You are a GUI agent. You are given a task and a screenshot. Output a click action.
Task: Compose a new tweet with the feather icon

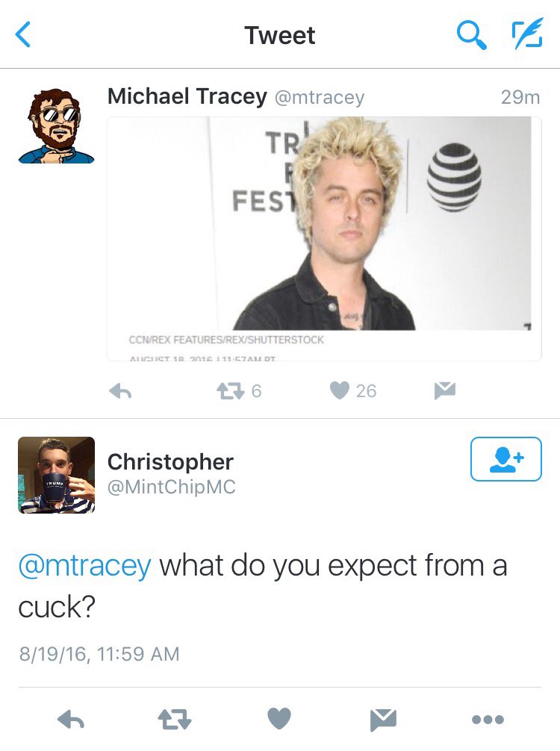click(x=527, y=34)
